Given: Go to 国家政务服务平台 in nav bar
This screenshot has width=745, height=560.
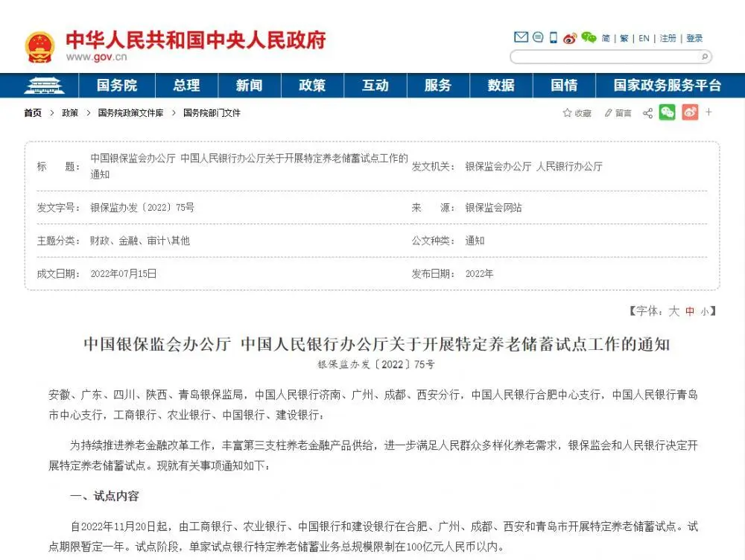Looking at the screenshot, I should (667, 86).
